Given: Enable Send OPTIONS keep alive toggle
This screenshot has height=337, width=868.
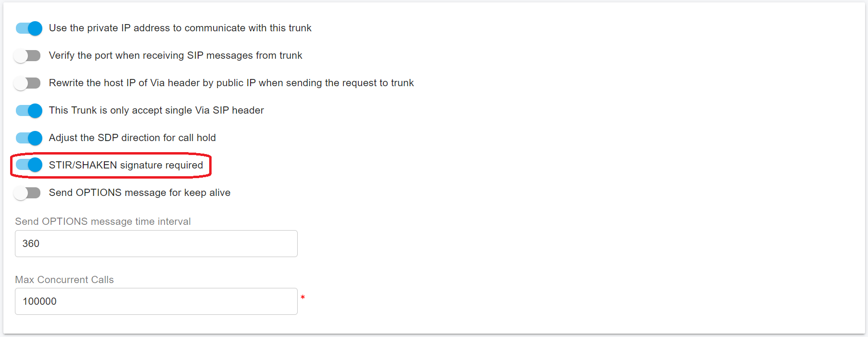Looking at the screenshot, I should (x=27, y=193).
